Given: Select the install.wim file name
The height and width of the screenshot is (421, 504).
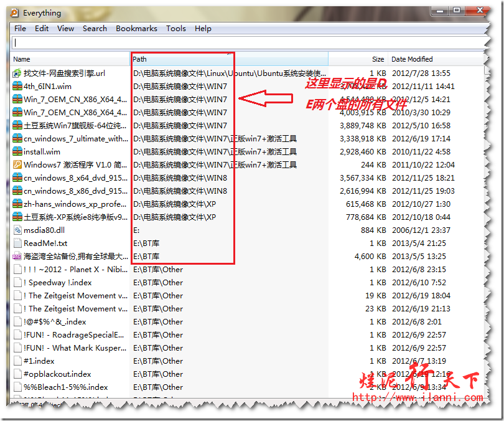Looking at the screenshot, I should 42,152.
